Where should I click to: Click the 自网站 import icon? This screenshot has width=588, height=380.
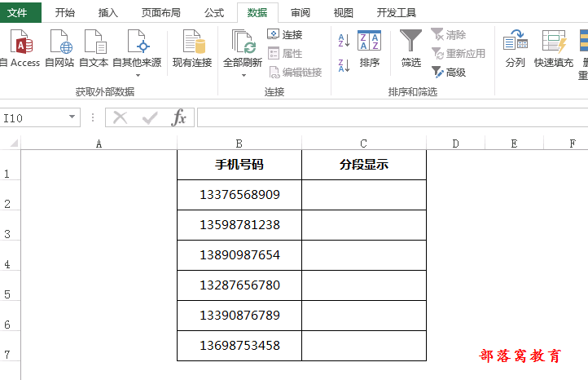pos(59,42)
